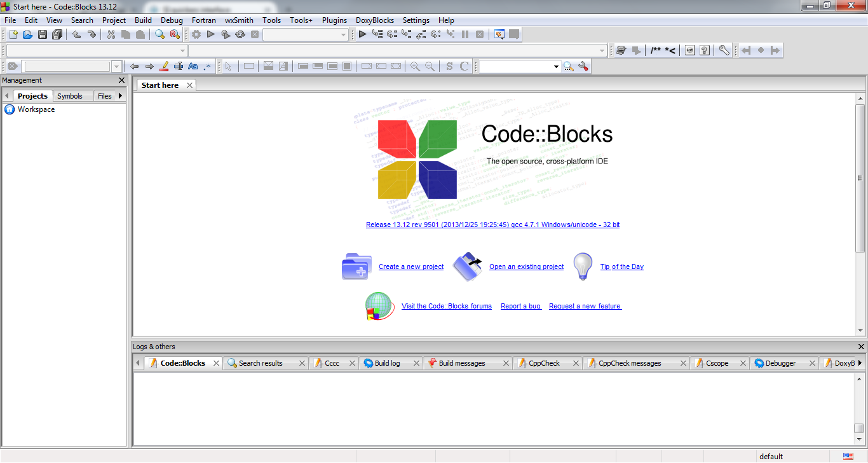The image size is (868, 463).
Task: Open the build target dropdown
Action: point(344,34)
